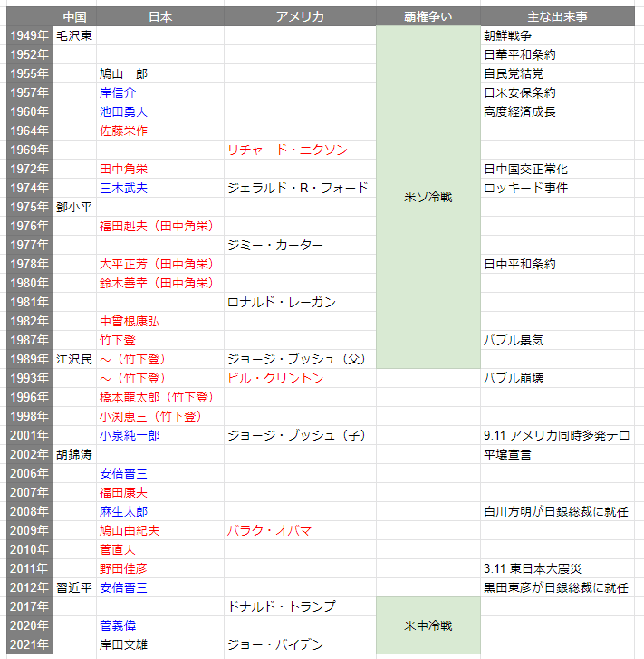Click the 中国 column header cell

(x=74, y=16)
